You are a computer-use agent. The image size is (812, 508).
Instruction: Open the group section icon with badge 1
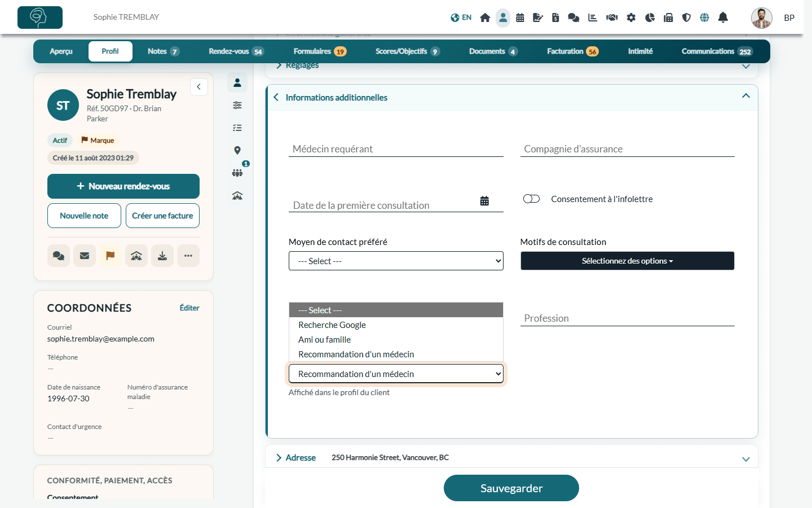point(237,173)
